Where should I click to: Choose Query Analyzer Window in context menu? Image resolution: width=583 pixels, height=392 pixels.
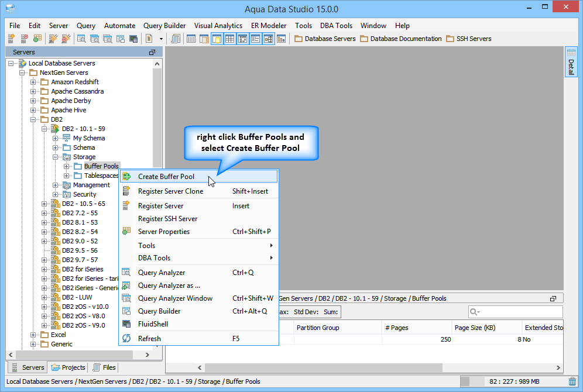(198, 298)
